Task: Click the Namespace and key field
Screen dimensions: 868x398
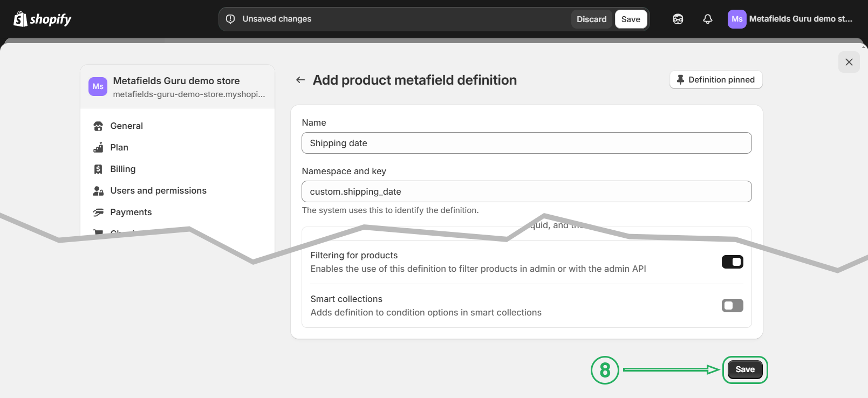Action: (x=526, y=192)
